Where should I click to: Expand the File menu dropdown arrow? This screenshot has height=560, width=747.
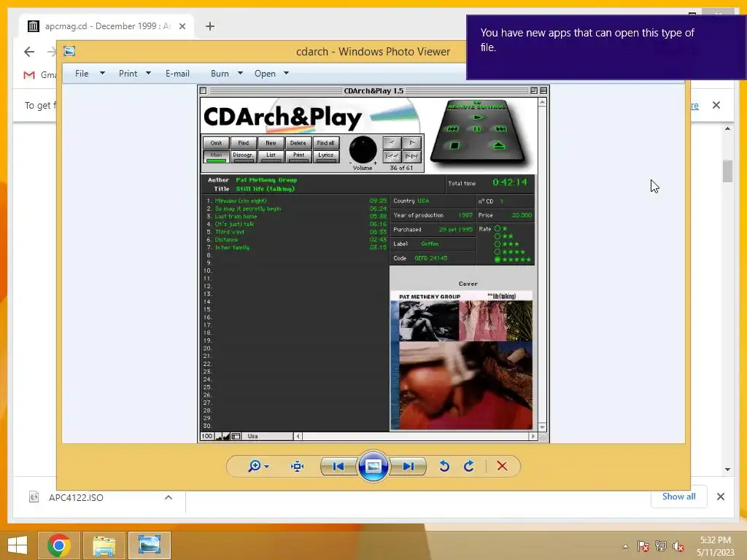pyautogui.click(x=102, y=74)
